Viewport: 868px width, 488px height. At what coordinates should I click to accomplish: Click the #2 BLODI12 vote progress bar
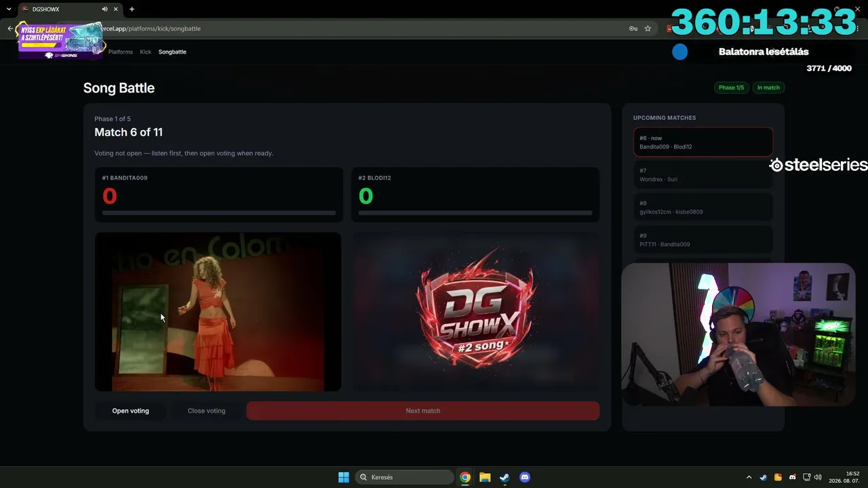(x=475, y=213)
